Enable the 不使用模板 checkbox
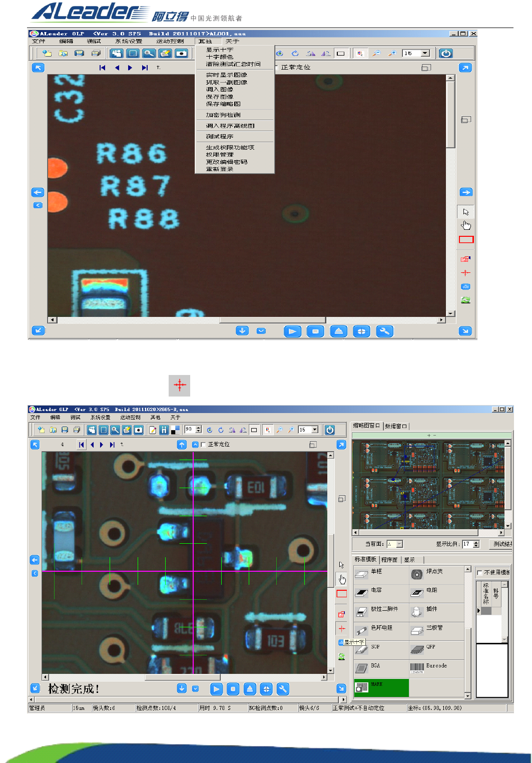This screenshot has height=763, width=532. (479, 572)
